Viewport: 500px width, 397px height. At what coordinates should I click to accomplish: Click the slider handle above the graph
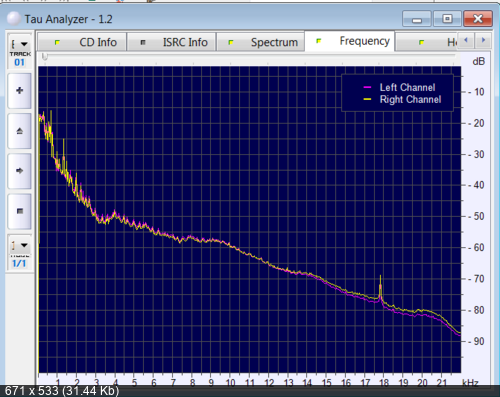coord(45,57)
